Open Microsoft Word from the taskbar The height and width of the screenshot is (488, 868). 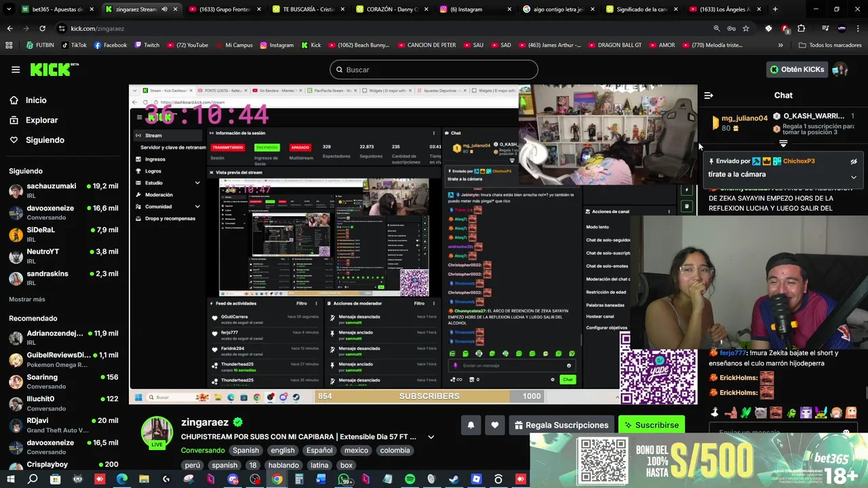click(321, 479)
